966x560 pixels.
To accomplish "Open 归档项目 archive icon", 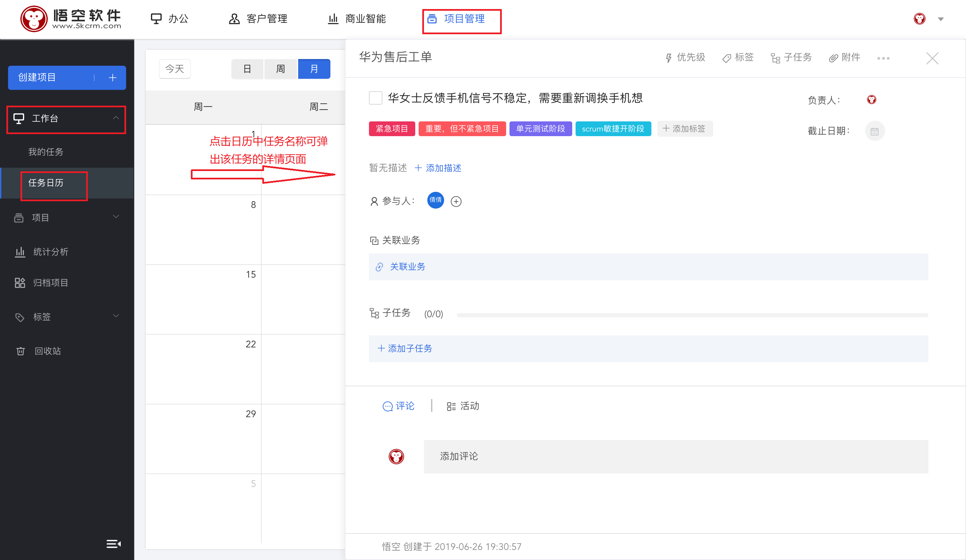I will click(x=19, y=283).
